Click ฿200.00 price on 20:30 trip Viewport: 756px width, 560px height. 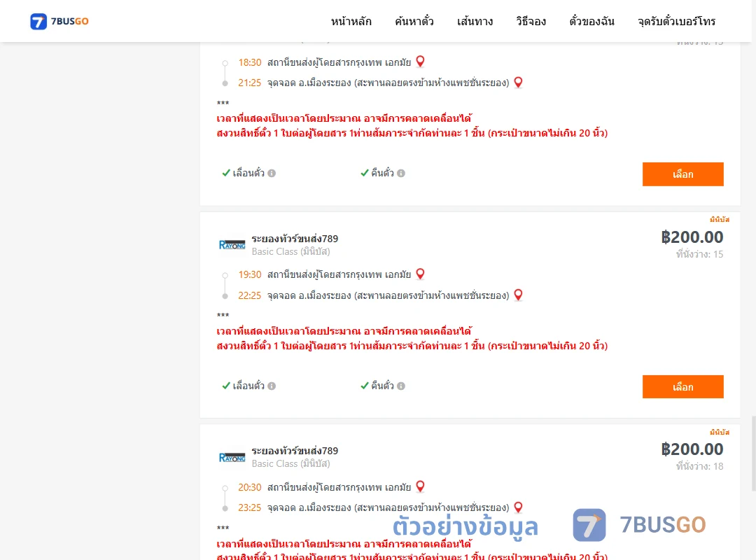(692, 449)
